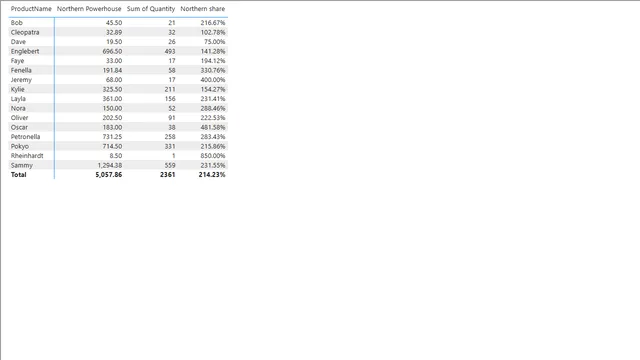
Task: Select the Faye product name cell
Action: click(x=17, y=61)
